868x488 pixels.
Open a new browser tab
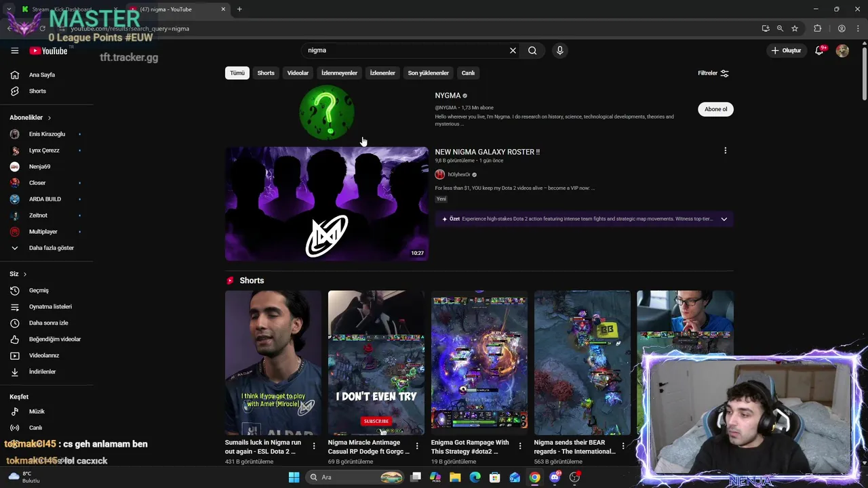pyautogui.click(x=239, y=9)
